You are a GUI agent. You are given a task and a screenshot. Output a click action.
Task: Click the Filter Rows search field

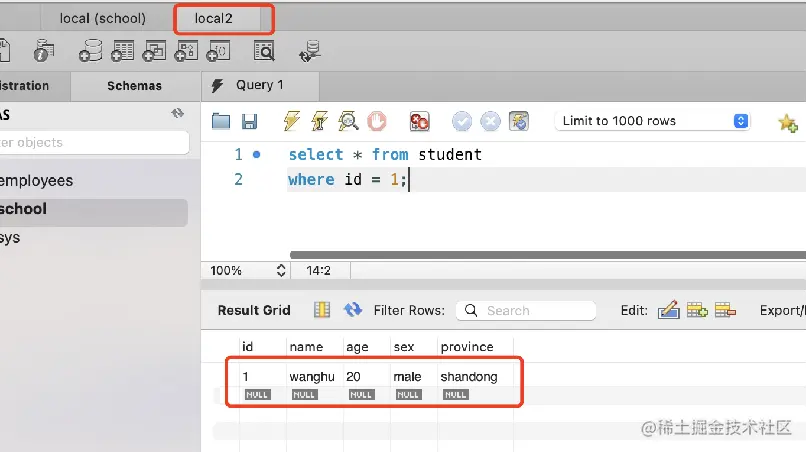coord(526,310)
